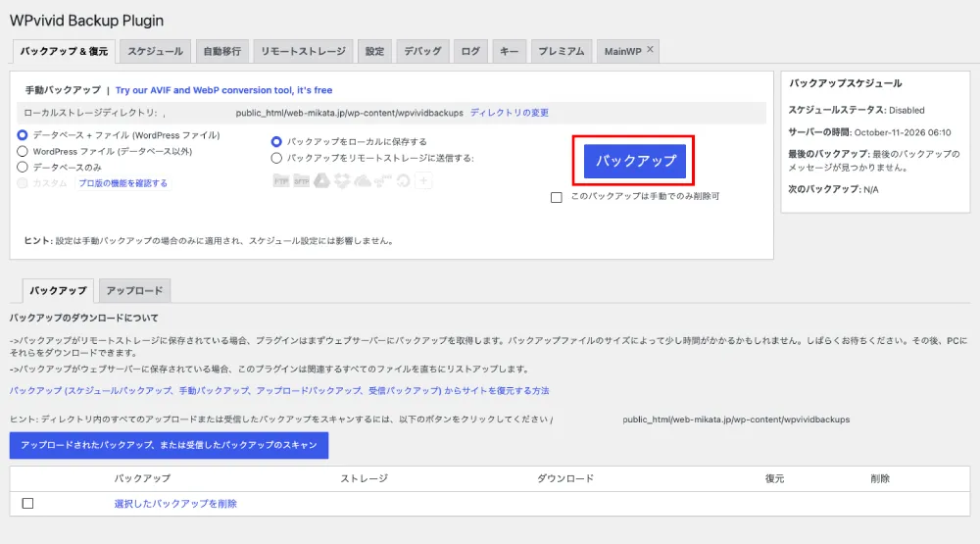Check このバックアップは手動でのみ削除可
This screenshot has height=544, width=980.
click(557, 198)
